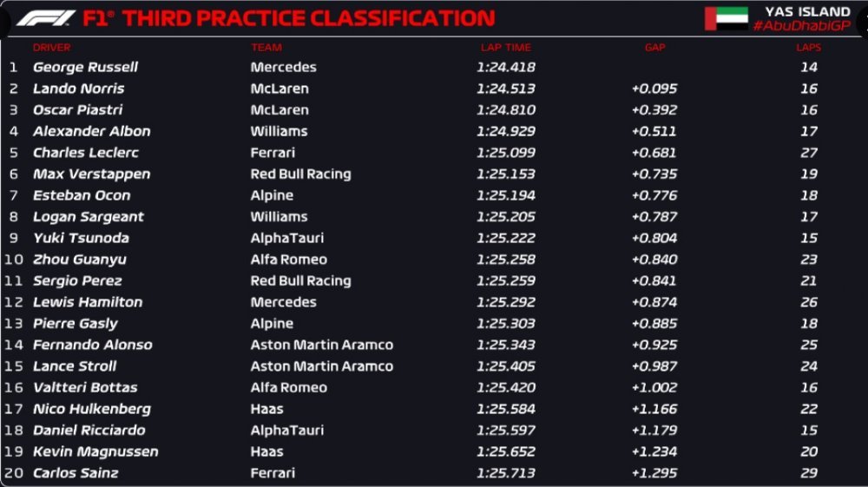The image size is (868, 487).
Task: Click Charles Leclerc lap time 1:25.099
Action: pos(506,153)
